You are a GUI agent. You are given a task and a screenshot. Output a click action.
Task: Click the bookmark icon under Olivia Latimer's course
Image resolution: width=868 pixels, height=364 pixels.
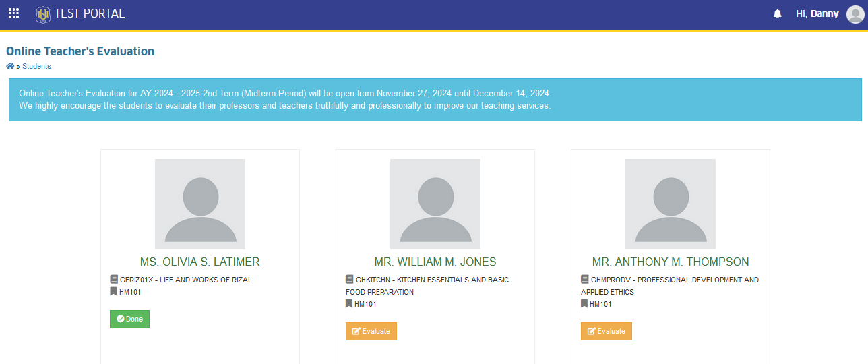coord(113,292)
